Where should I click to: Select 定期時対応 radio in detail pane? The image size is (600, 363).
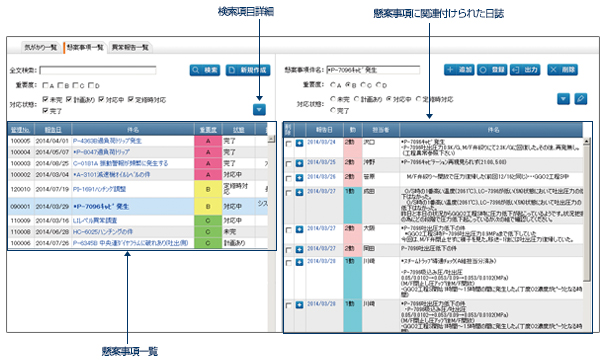click(x=418, y=99)
